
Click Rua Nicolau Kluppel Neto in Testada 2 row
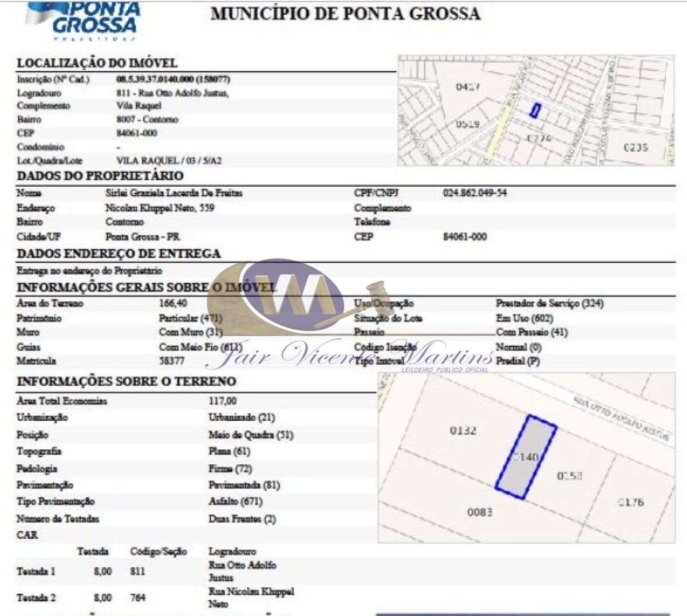[x=251, y=597]
